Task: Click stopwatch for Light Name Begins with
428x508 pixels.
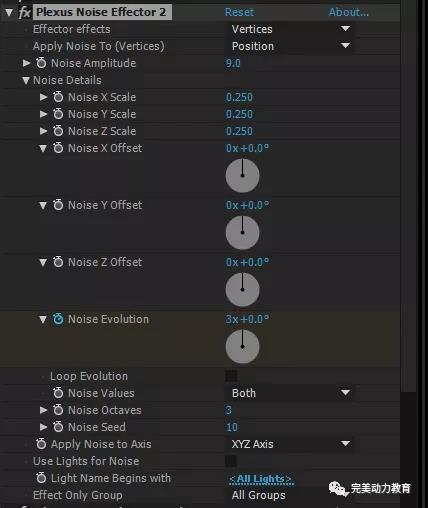Action: click(41, 478)
